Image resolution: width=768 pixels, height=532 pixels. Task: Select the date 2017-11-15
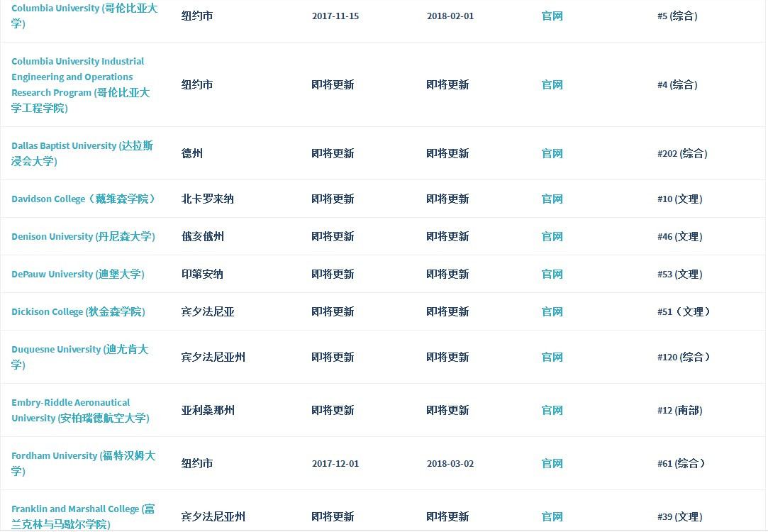335,16
